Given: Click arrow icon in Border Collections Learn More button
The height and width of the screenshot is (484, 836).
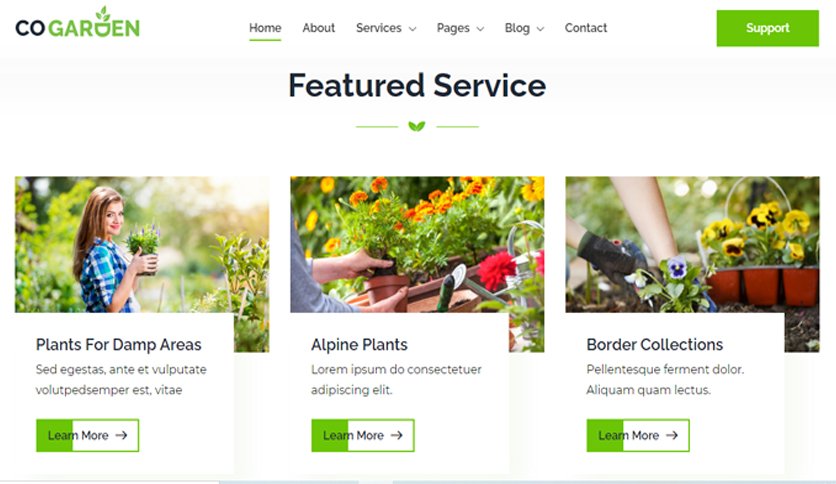Looking at the screenshot, I should (x=672, y=435).
